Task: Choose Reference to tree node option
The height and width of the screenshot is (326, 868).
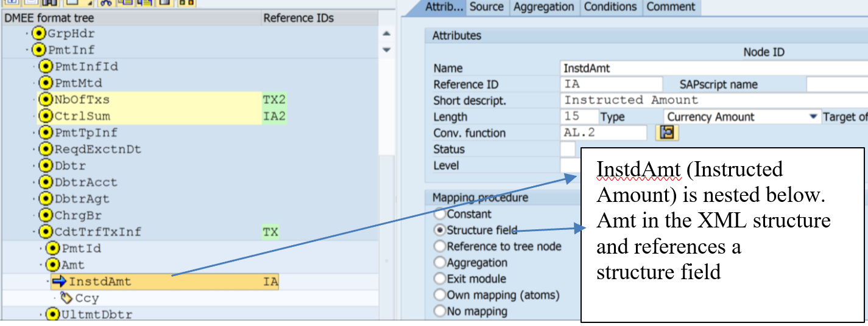Action: click(440, 246)
